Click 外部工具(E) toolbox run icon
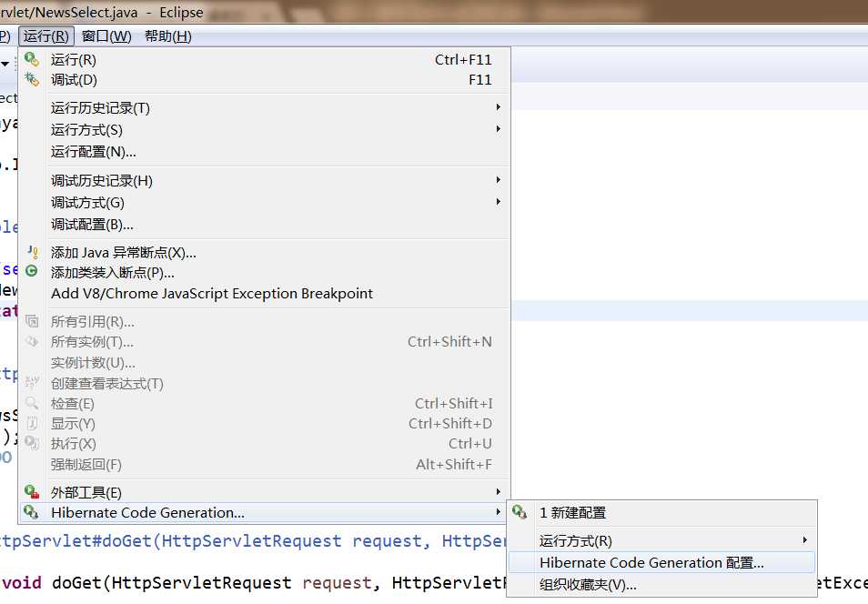868x604 pixels. pos(32,491)
